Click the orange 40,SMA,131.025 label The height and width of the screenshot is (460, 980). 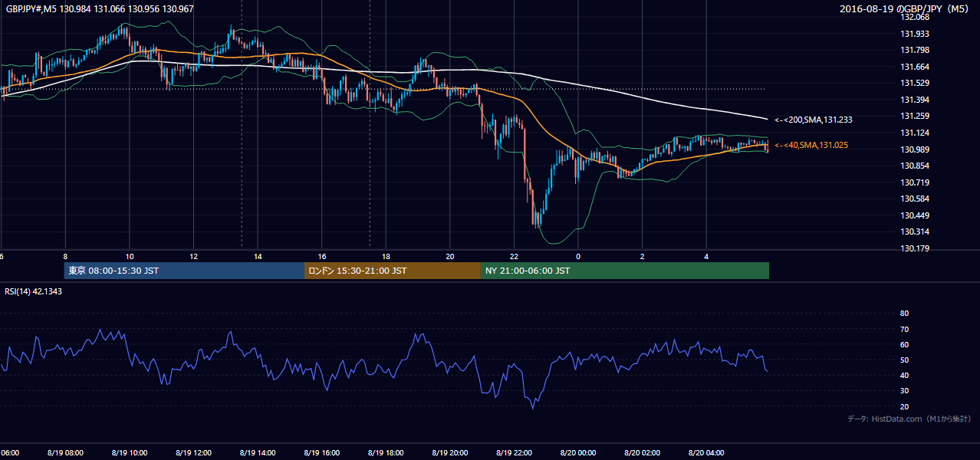811,145
